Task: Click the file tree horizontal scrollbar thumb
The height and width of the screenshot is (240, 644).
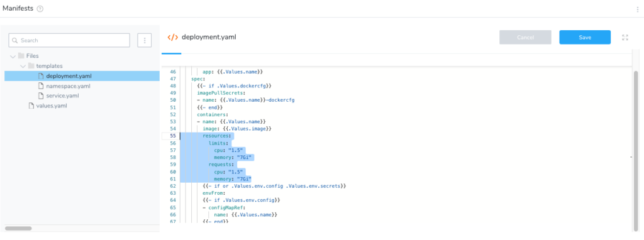Action: point(18,228)
